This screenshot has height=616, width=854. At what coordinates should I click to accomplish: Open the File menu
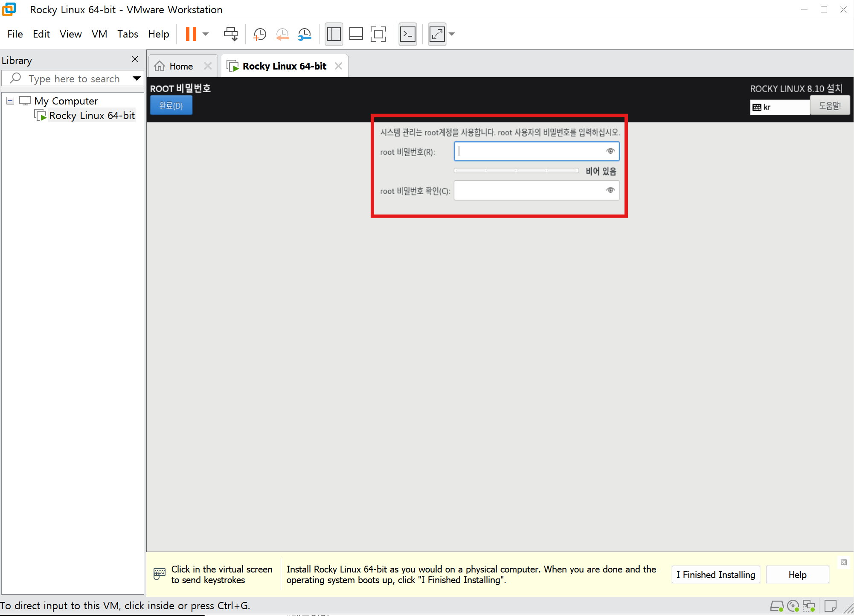[x=15, y=34]
